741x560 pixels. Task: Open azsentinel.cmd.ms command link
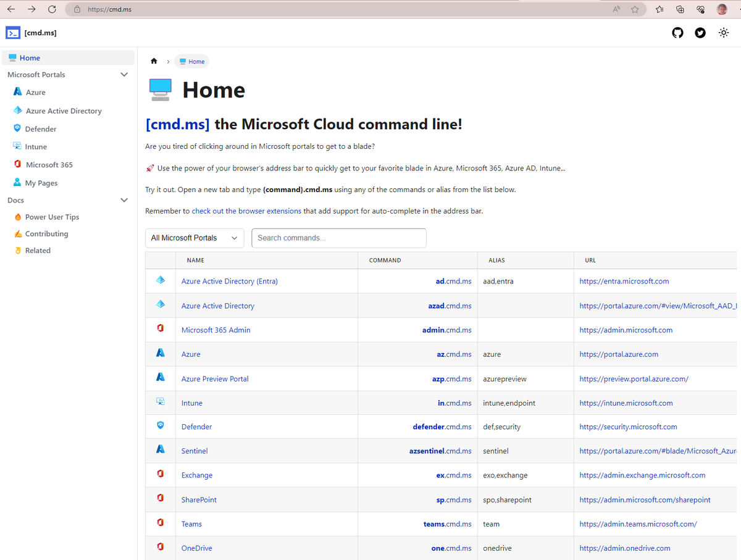440,451
